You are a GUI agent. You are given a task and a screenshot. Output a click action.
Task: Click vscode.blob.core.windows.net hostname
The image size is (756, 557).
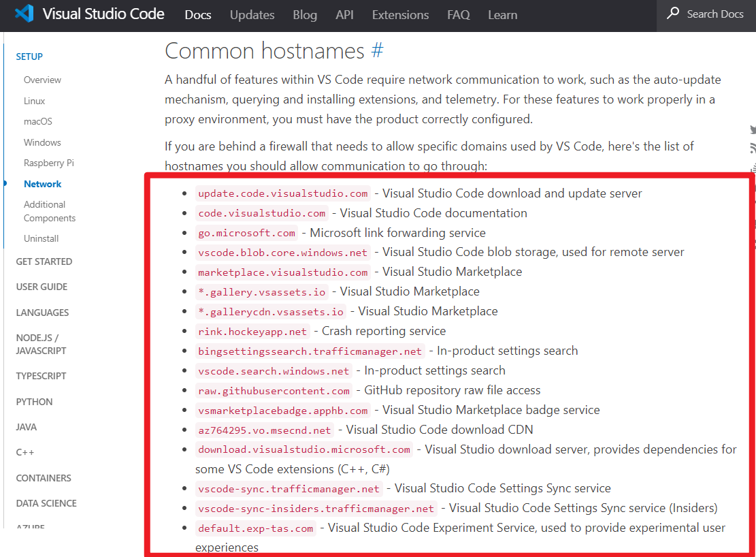click(x=283, y=253)
